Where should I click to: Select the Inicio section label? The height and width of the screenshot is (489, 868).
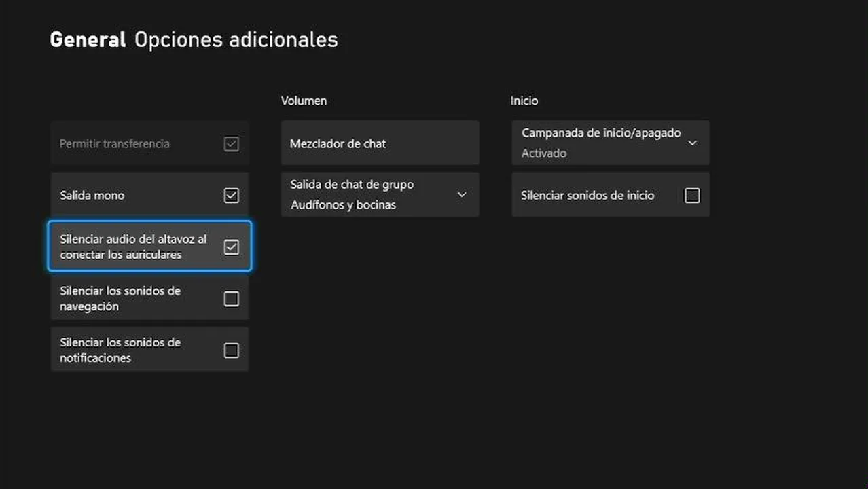(x=524, y=101)
